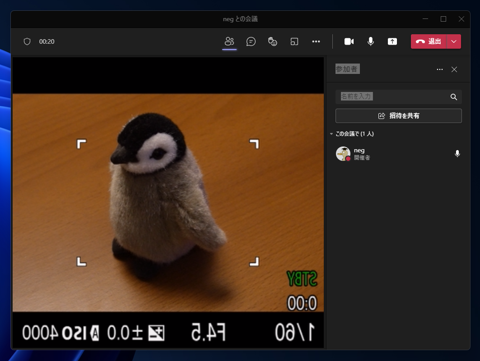Click the 招待を共有 share invite button
Viewport: 480px width, 361px height.
(x=398, y=116)
